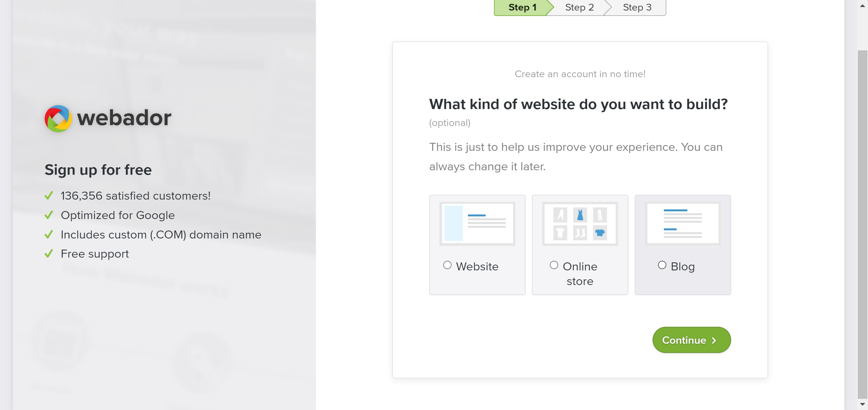Select the Website radio button
Screen dimensions: 868x410
(x=447, y=265)
